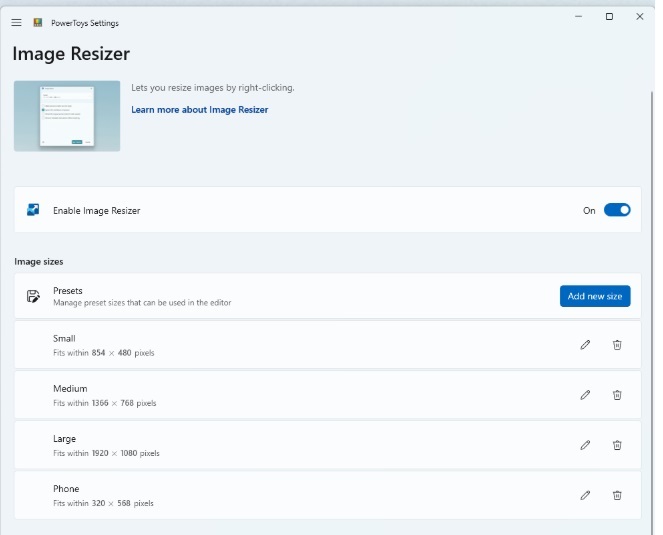
Task: Click the Image Resizer preview thumbnail
Action: tap(67, 116)
